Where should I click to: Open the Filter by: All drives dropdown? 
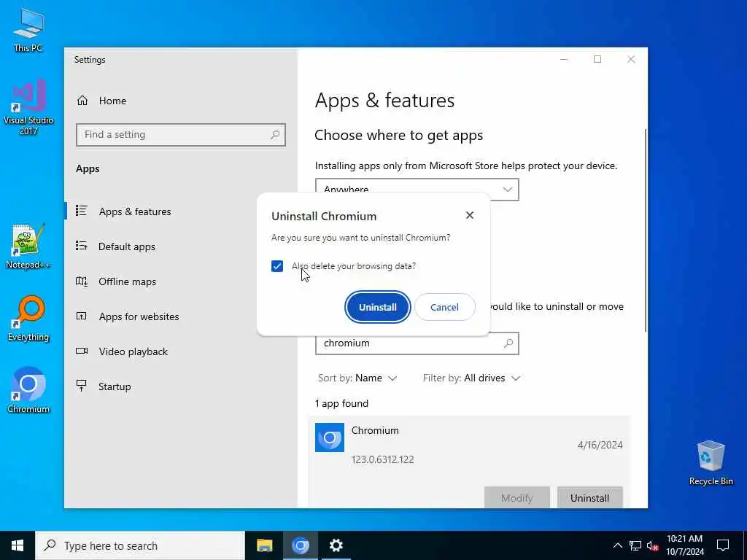[x=471, y=378]
